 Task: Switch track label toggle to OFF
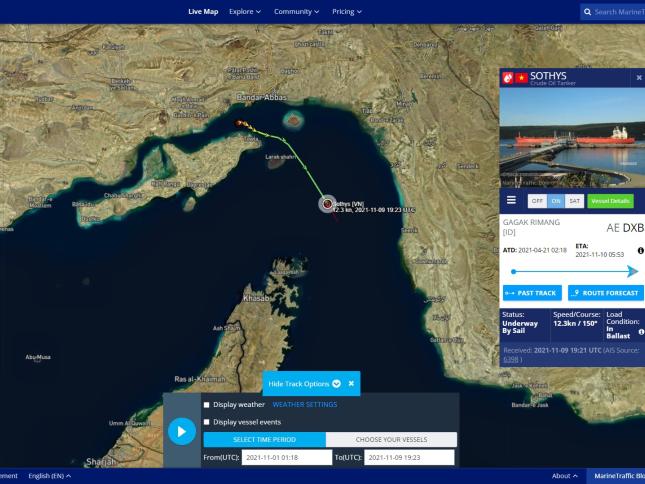coord(537,201)
